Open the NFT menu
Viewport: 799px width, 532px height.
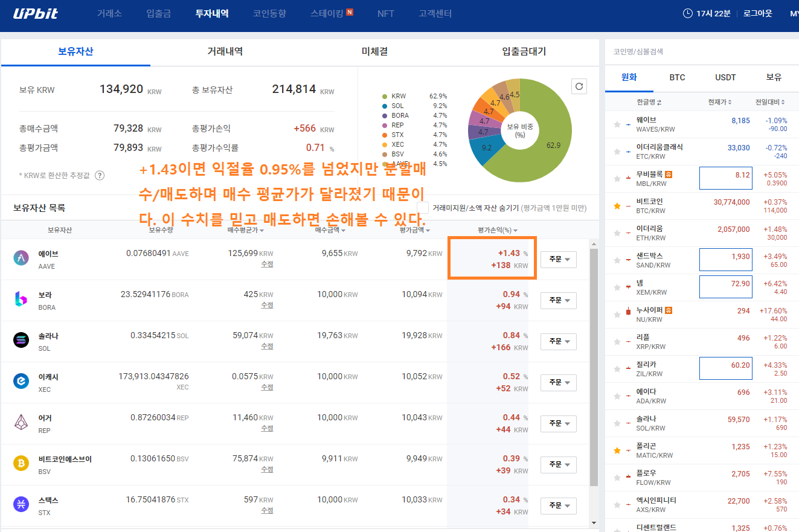[385, 13]
